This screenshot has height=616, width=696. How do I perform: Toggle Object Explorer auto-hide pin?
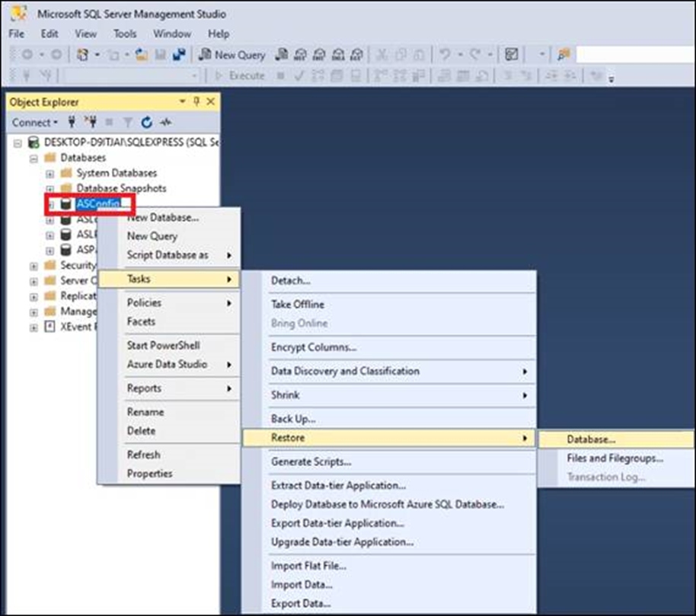click(x=196, y=101)
